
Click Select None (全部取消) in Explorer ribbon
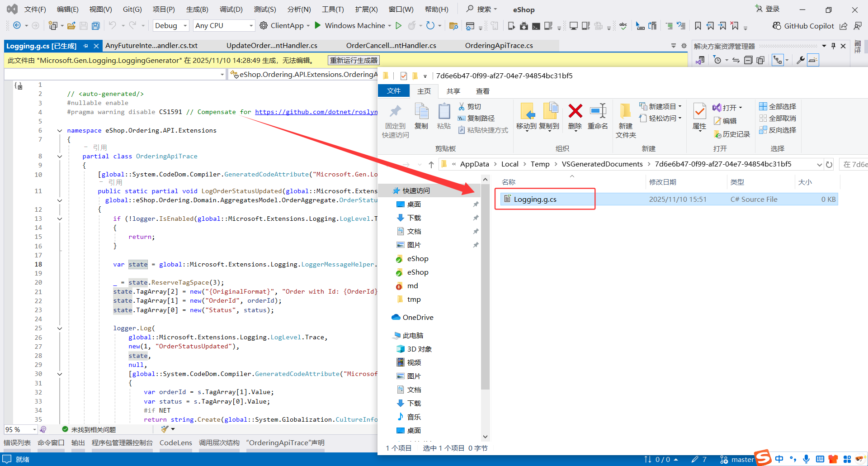point(778,118)
